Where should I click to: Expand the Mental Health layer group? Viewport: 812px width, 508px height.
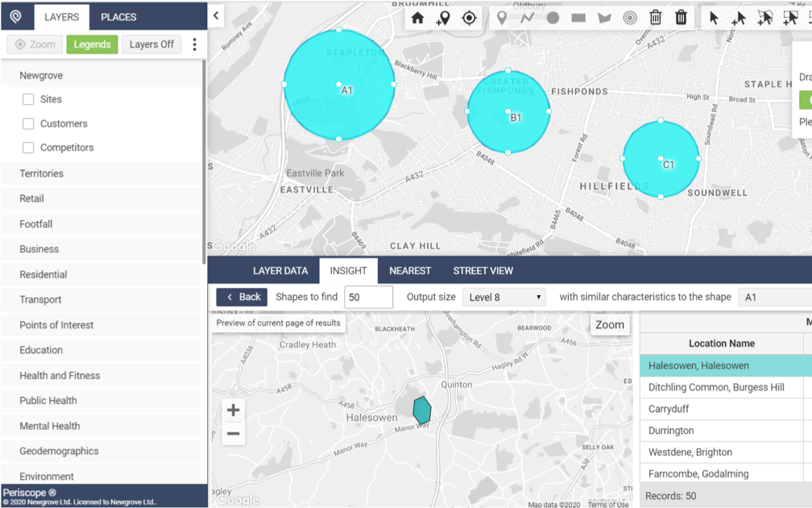click(x=101, y=426)
